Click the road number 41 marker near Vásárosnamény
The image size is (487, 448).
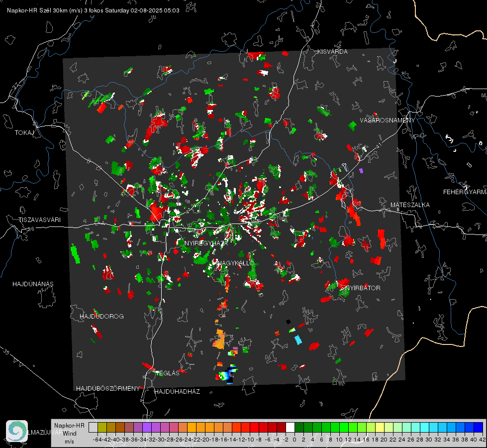click(x=378, y=145)
